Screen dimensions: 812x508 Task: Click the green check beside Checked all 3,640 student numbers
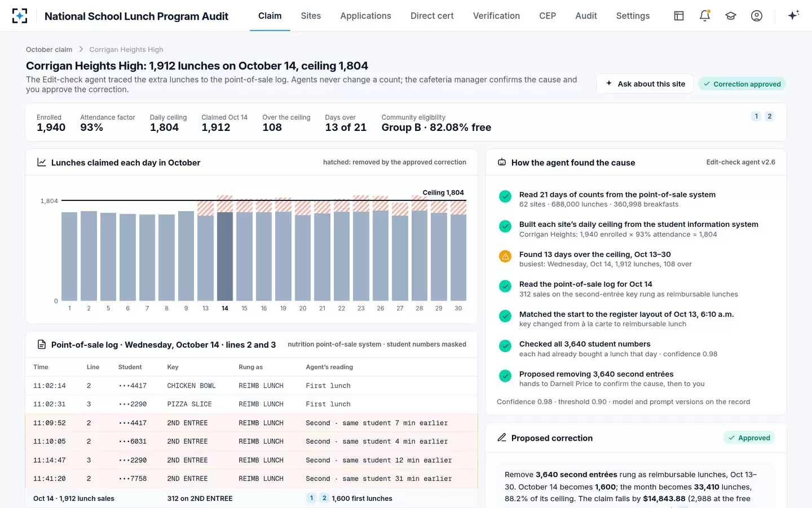pos(505,346)
